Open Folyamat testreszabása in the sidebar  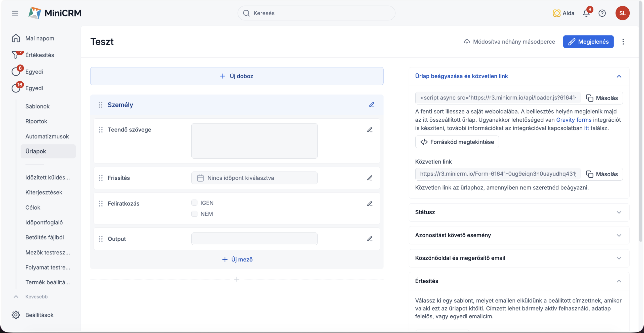(48, 267)
